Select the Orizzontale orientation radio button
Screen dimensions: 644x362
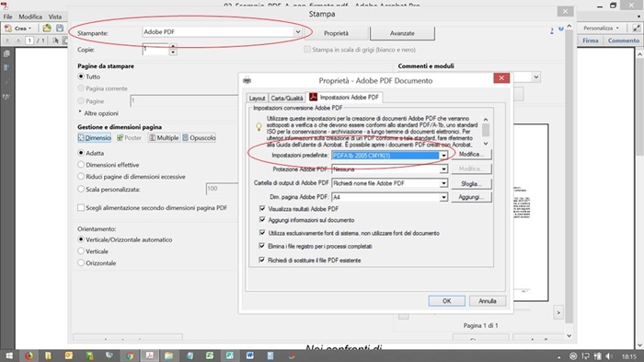pyautogui.click(x=81, y=263)
